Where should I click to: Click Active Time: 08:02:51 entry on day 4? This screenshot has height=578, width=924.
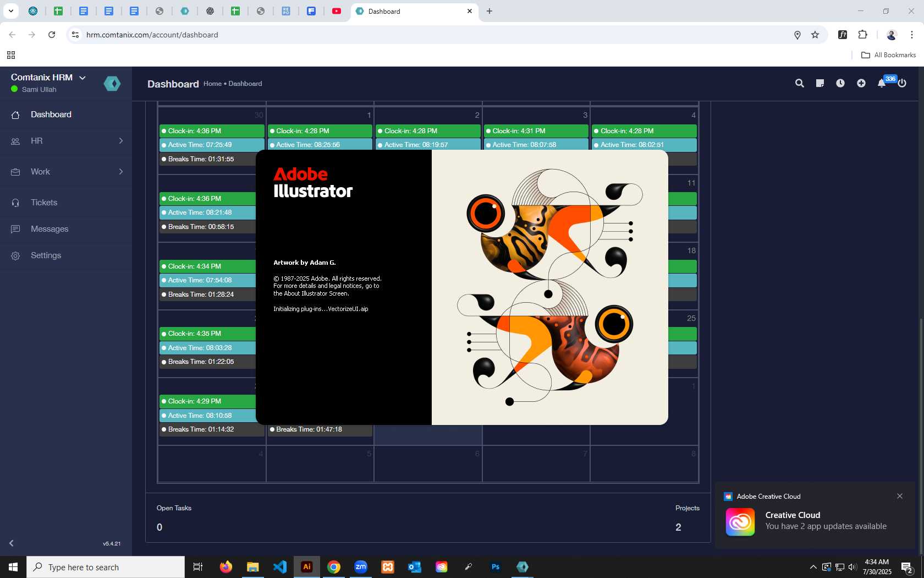click(644, 144)
